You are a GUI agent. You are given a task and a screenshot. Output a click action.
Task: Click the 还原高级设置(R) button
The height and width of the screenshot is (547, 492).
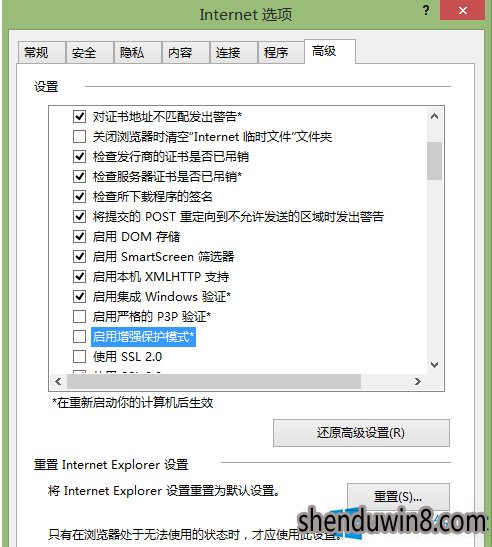click(361, 433)
